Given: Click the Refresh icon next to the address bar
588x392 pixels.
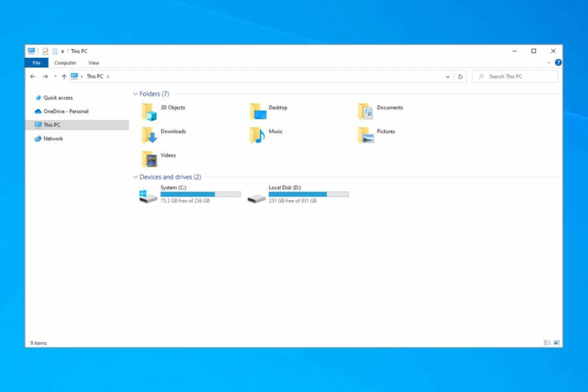Looking at the screenshot, I should click(461, 76).
